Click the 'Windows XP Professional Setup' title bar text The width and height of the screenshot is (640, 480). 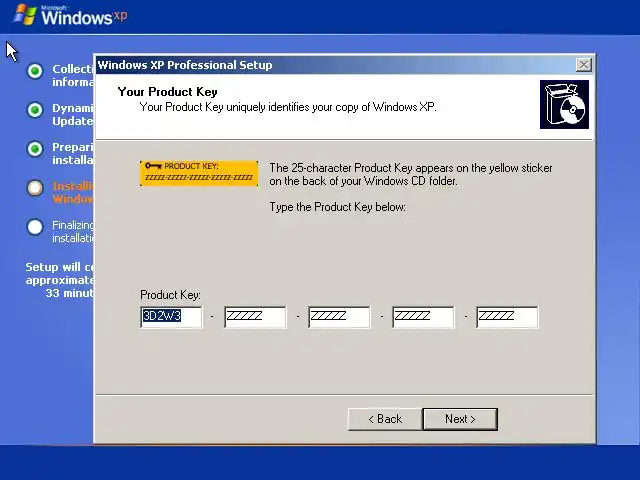[x=185, y=65]
